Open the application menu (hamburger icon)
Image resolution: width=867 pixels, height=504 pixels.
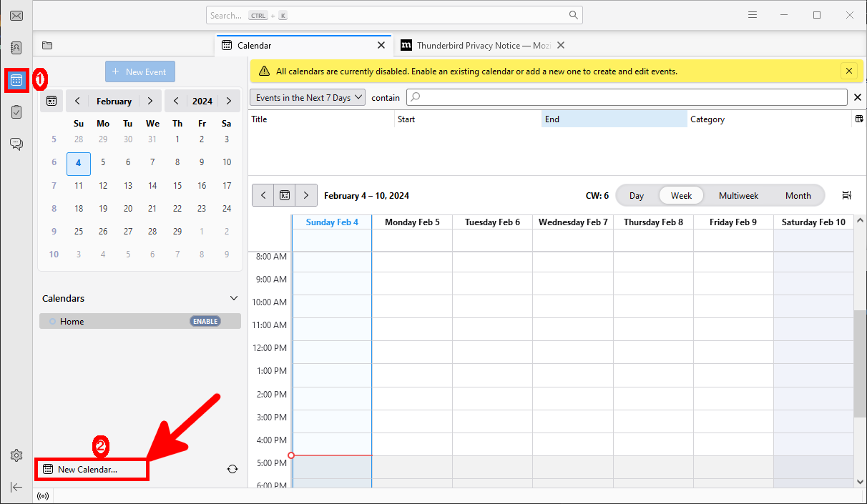click(752, 14)
